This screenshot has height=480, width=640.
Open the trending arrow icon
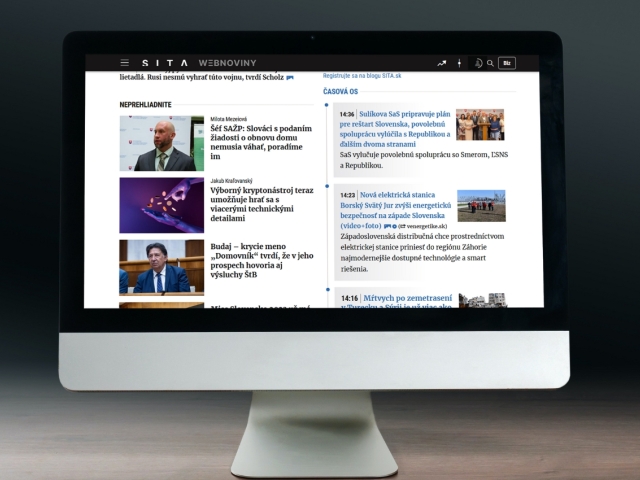click(x=442, y=63)
